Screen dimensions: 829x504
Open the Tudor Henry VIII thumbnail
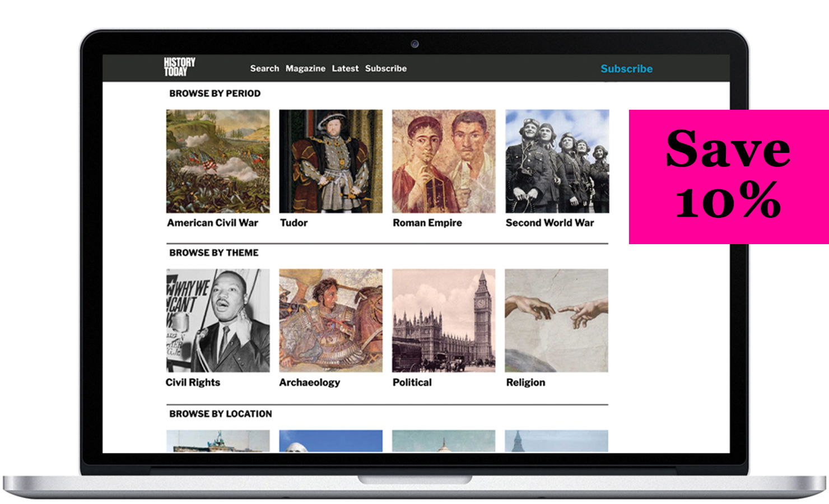(x=331, y=161)
